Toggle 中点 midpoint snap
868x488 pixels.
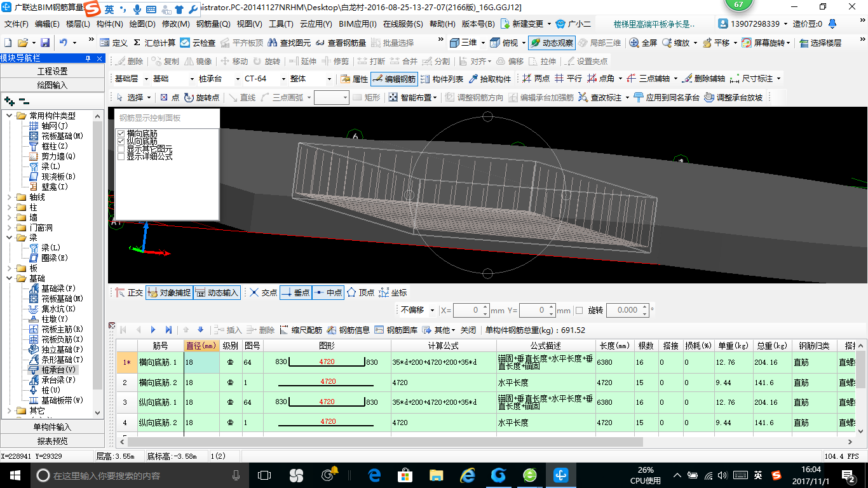coord(328,293)
